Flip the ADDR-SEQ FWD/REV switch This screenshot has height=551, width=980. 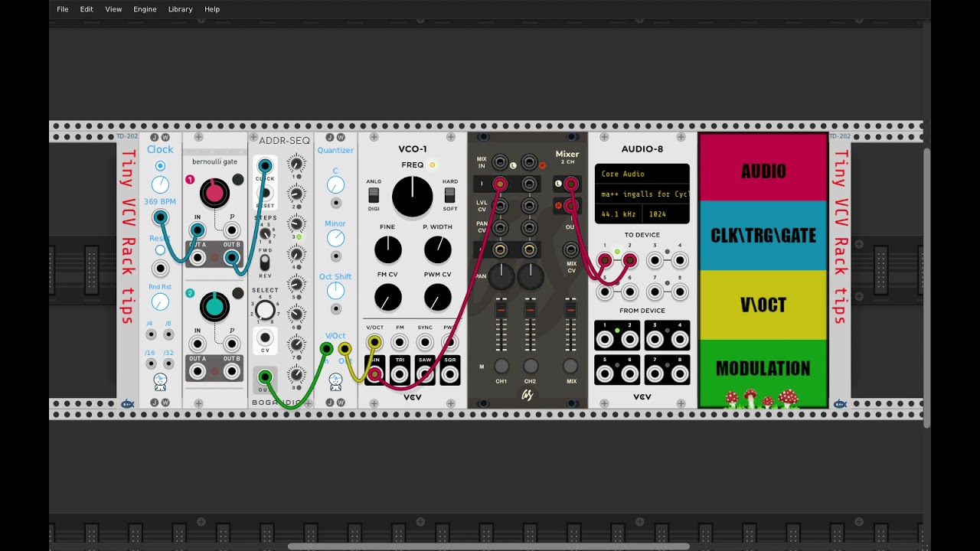click(265, 262)
